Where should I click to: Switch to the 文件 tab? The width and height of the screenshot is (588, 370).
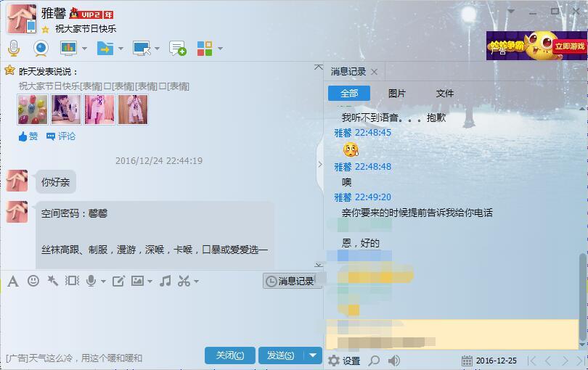(445, 94)
